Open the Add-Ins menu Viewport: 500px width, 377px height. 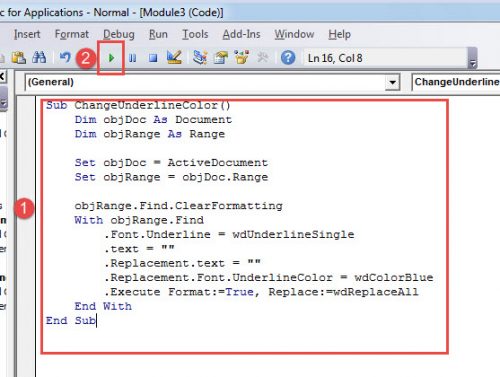point(241,34)
